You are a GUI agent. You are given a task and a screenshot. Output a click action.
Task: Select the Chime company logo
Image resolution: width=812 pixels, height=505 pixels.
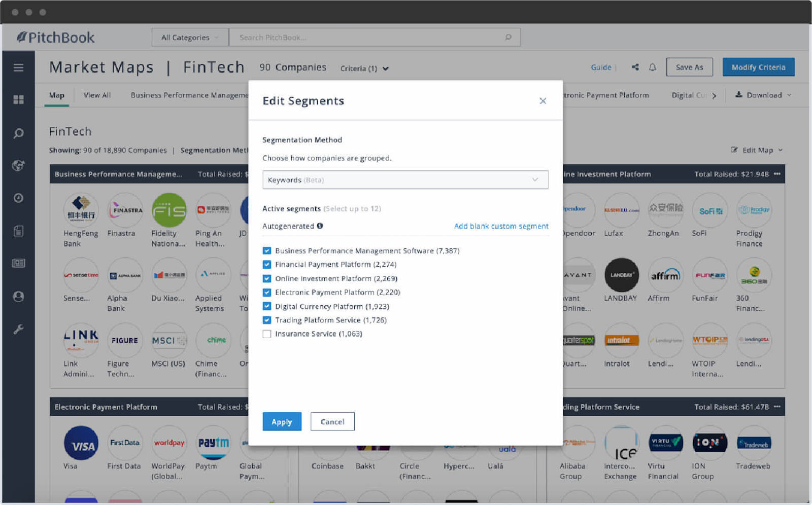coord(213,340)
